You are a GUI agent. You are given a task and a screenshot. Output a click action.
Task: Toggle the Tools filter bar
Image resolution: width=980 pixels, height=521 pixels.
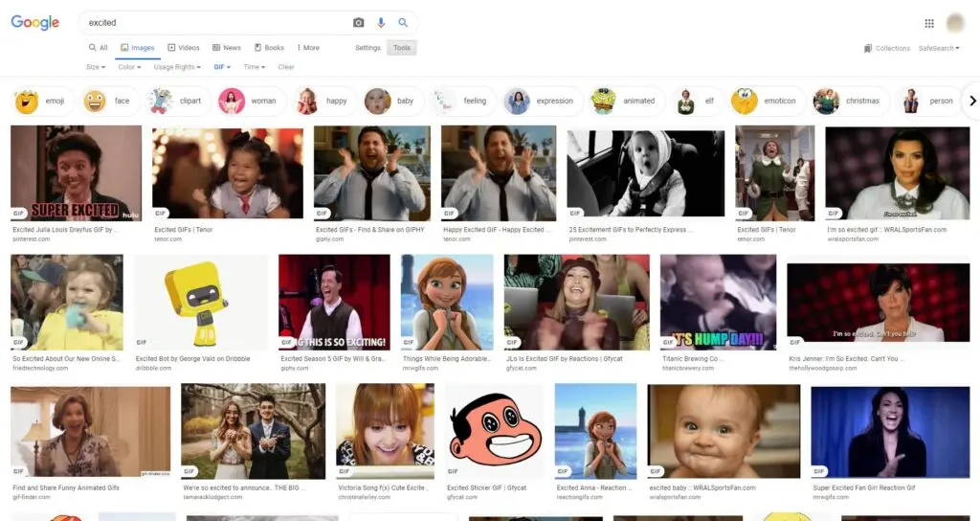click(x=401, y=48)
